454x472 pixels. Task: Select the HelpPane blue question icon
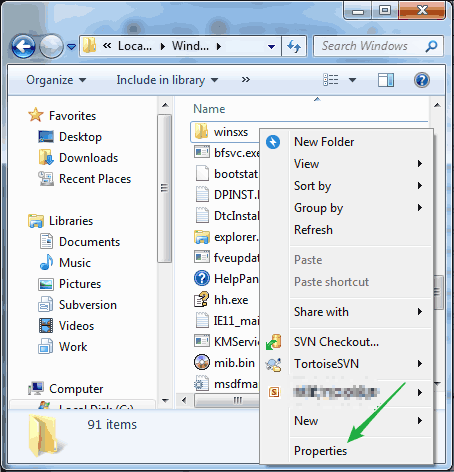pyautogui.click(x=202, y=278)
